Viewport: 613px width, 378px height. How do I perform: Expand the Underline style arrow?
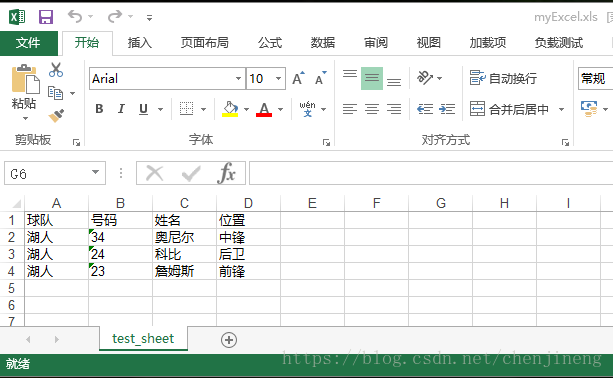coord(160,109)
